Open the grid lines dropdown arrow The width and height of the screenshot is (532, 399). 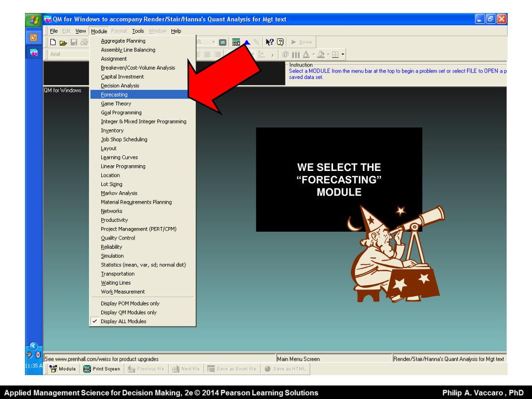click(343, 54)
